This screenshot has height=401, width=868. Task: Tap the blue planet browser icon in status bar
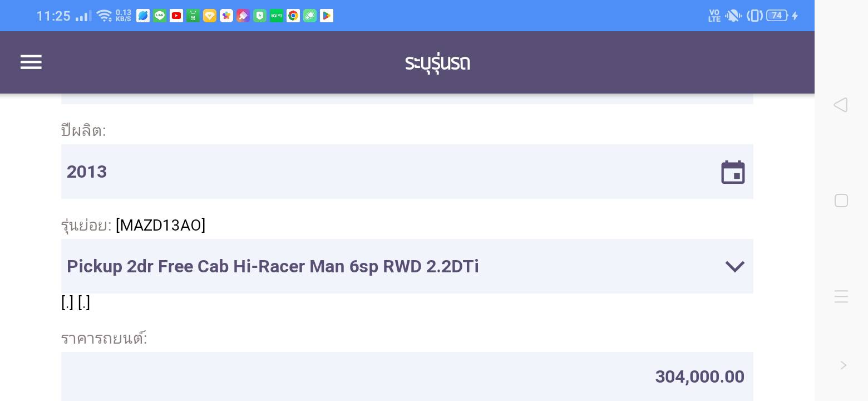coord(143,16)
